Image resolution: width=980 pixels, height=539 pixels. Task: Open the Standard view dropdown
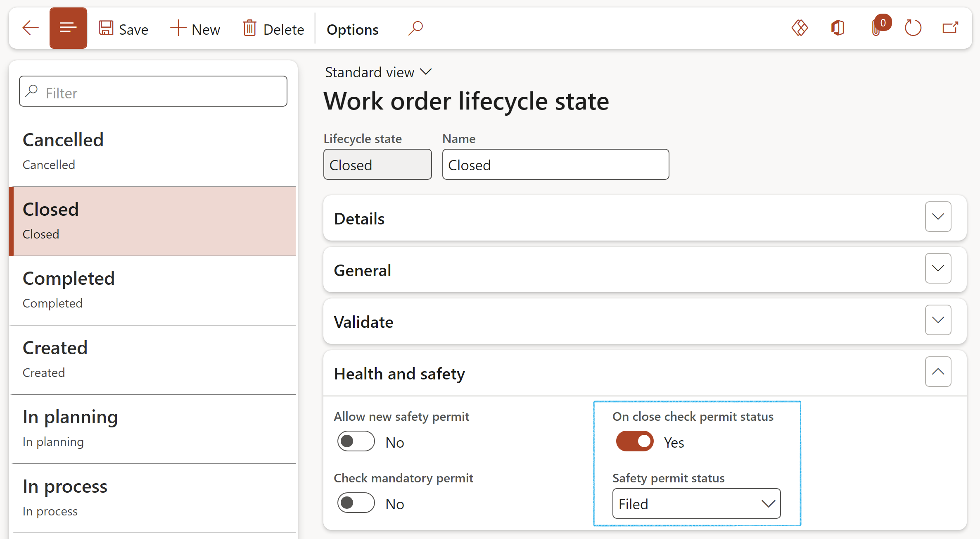[378, 72]
